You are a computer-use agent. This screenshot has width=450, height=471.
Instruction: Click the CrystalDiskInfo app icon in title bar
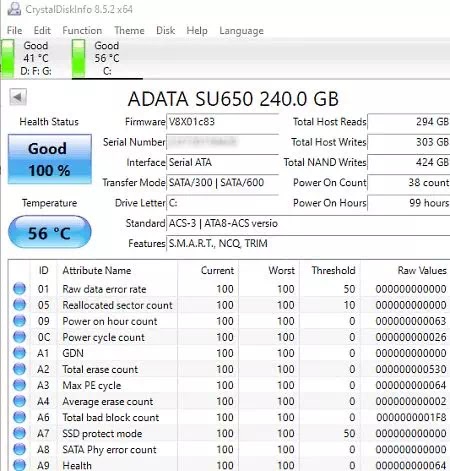14,9
